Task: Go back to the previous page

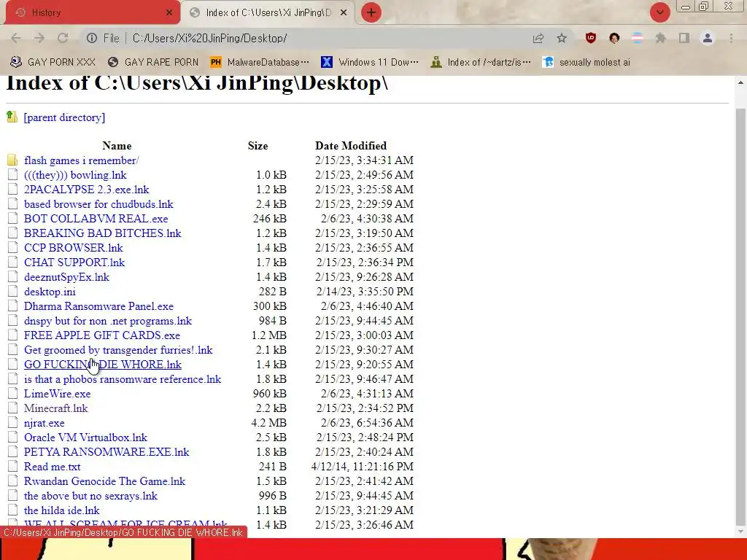Action: [16, 38]
